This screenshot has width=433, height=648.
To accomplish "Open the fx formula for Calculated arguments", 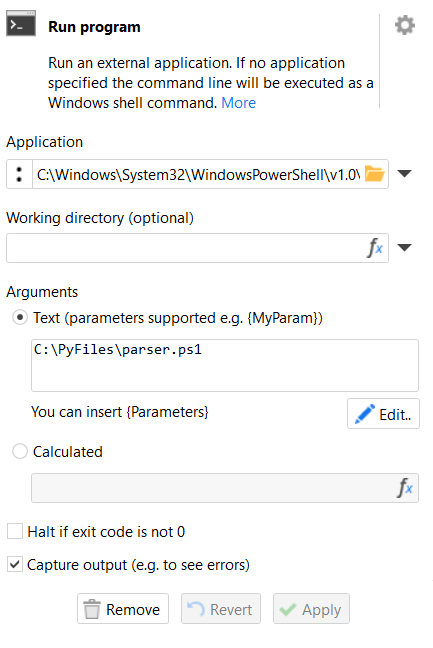I will tap(405, 488).
